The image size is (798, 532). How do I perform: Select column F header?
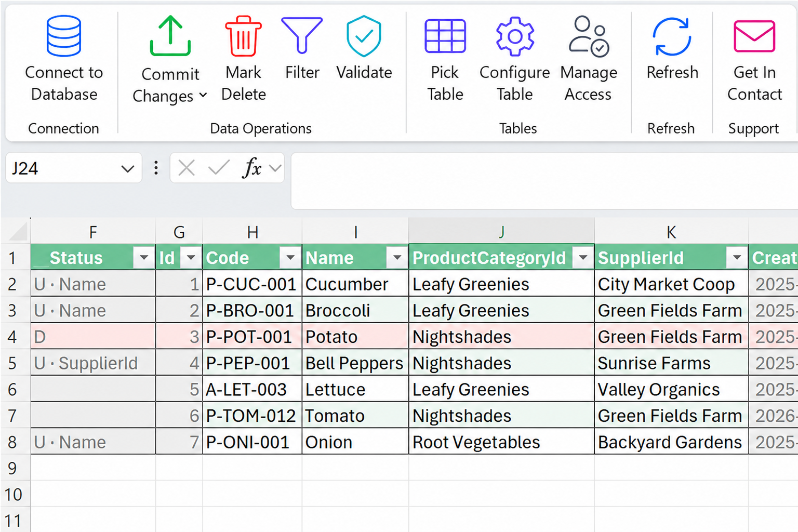click(x=93, y=232)
